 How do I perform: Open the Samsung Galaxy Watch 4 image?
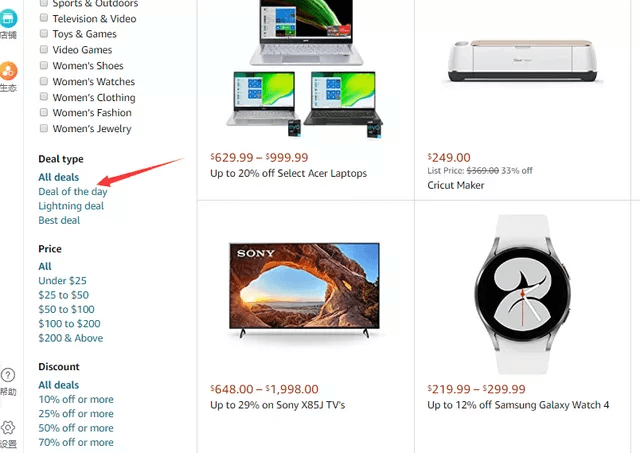tap(522, 294)
